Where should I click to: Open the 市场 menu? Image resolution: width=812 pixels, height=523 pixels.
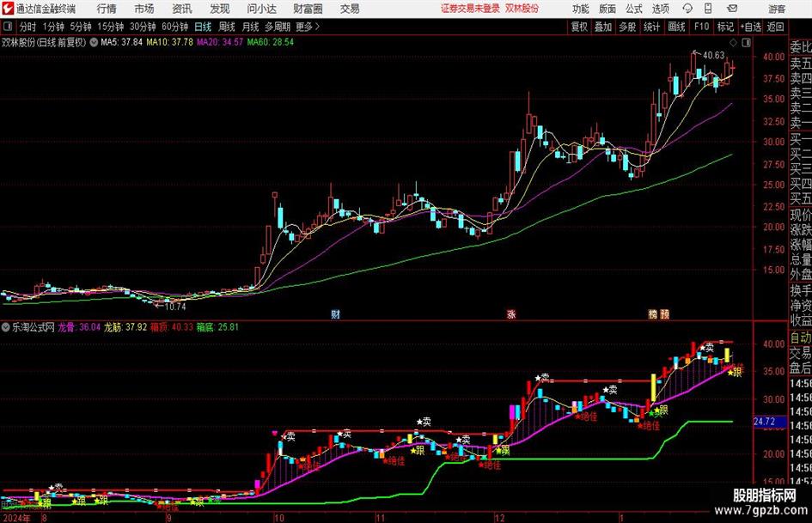click(x=144, y=9)
